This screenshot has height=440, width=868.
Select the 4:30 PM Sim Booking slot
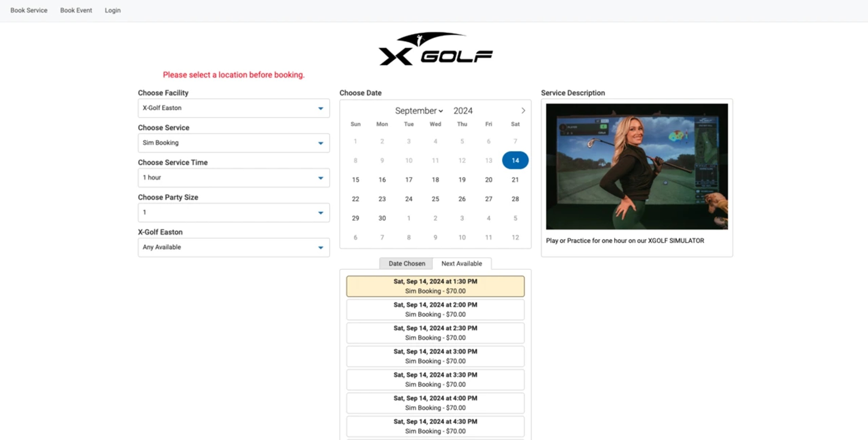click(435, 426)
